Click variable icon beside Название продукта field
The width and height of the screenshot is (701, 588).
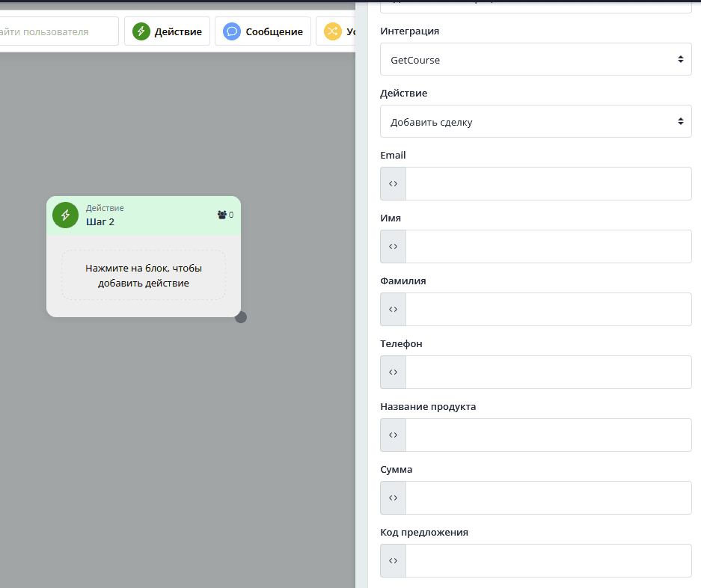coord(393,435)
